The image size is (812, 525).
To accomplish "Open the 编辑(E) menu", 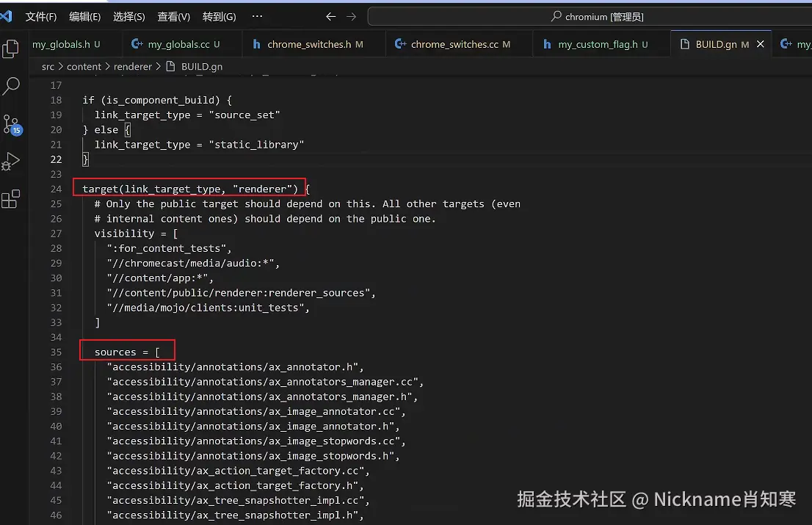I will click(85, 17).
